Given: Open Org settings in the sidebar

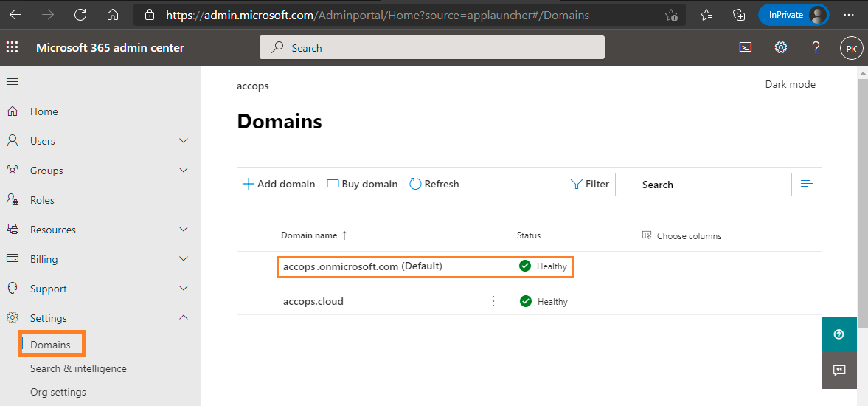Looking at the screenshot, I should 58,392.
